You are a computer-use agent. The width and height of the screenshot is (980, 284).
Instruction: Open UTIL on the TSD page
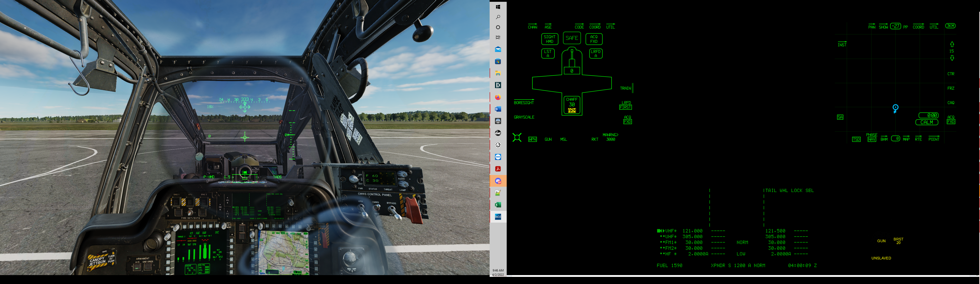pos(934,27)
